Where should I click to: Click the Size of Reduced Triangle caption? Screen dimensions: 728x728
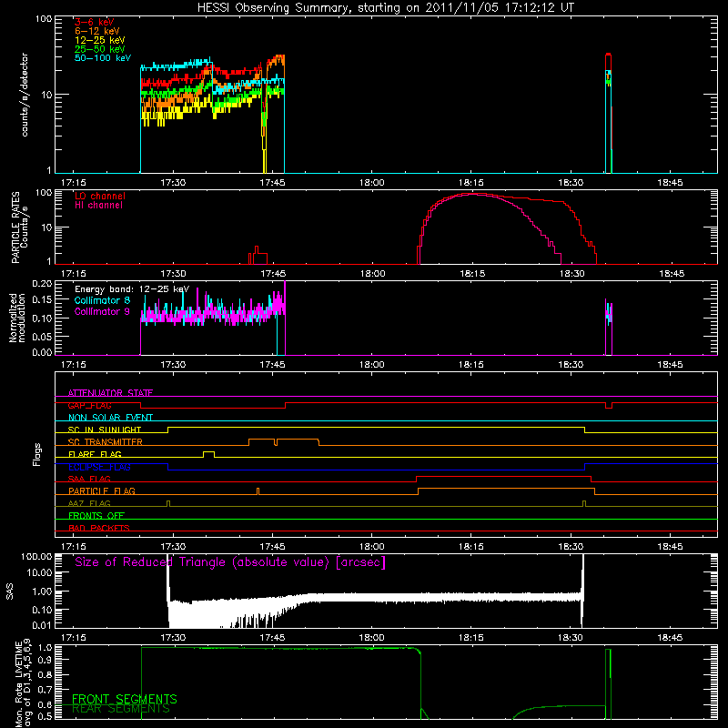tap(230, 562)
